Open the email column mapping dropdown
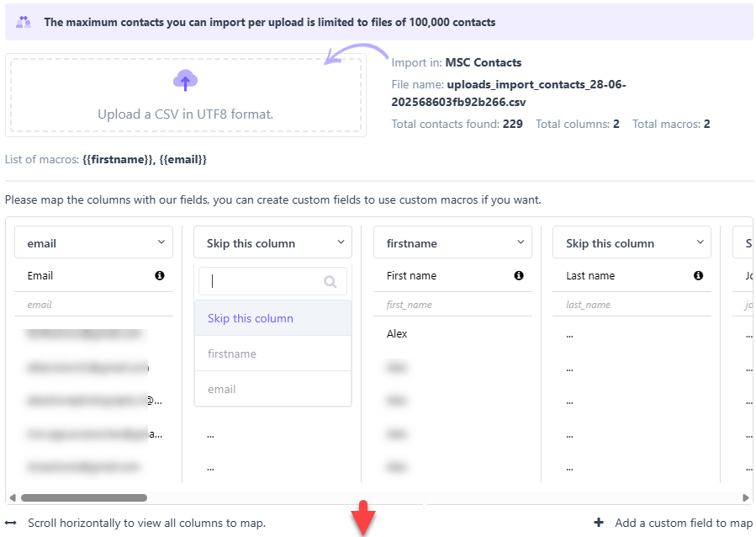Screen dimensions: 756x537 tap(93, 242)
